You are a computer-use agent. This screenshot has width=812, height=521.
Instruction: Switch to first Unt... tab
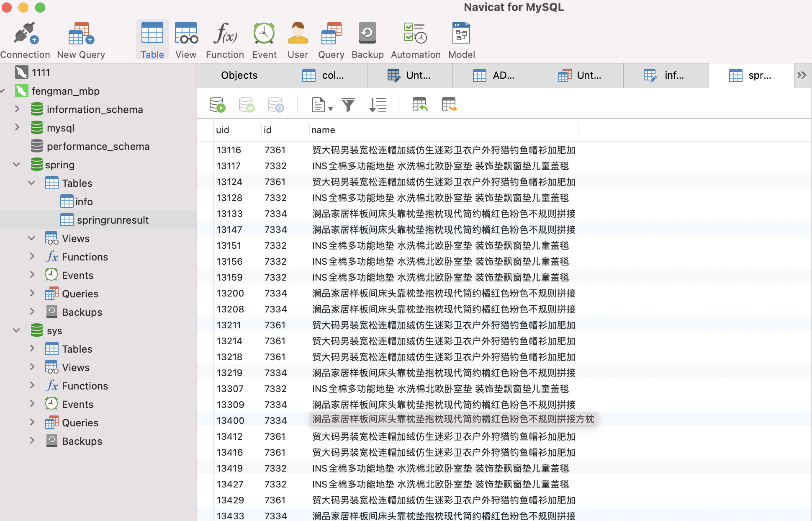[x=410, y=75]
